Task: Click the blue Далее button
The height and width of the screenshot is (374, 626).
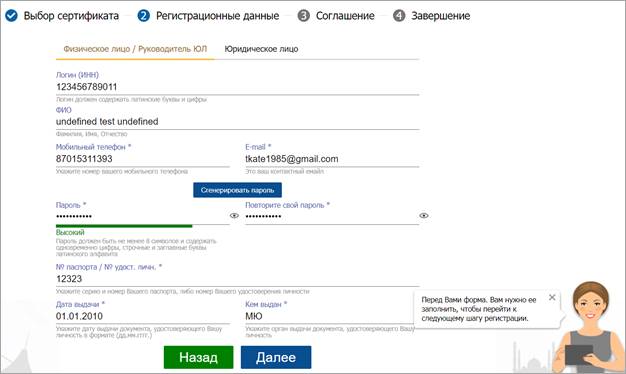Action: [276, 357]
